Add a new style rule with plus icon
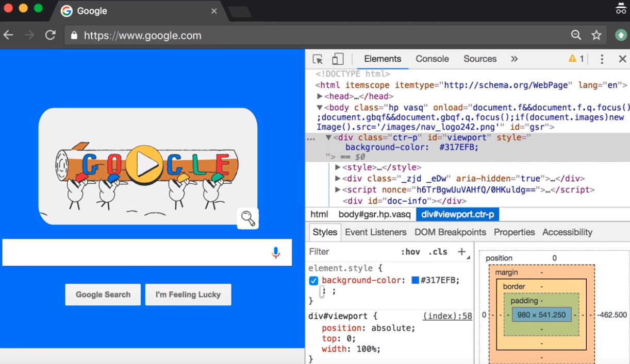 click(x=461, y=252)
